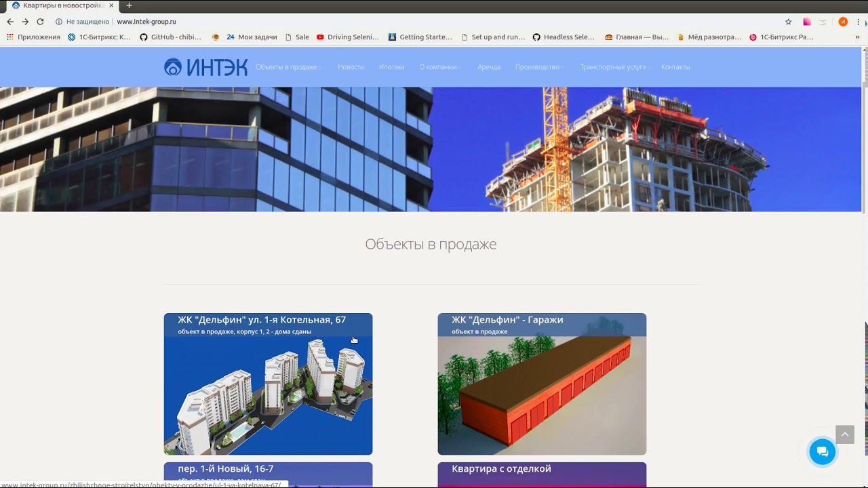
Task: Open the Set up and run... bookmark
Action: (x=493, y=37)
